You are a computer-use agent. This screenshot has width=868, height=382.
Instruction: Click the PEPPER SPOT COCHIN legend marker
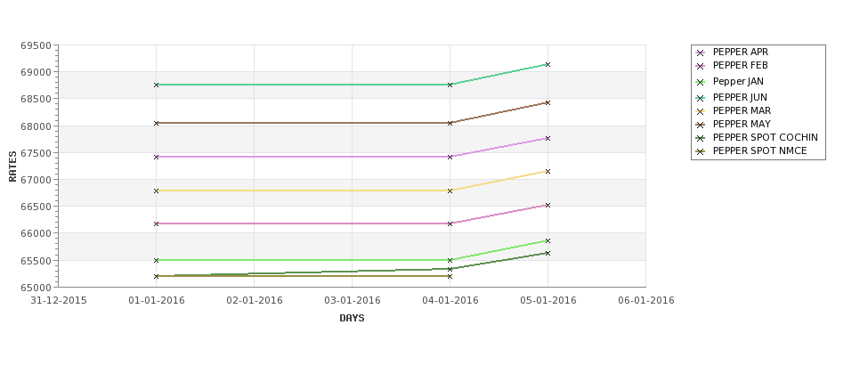point(700,138)
